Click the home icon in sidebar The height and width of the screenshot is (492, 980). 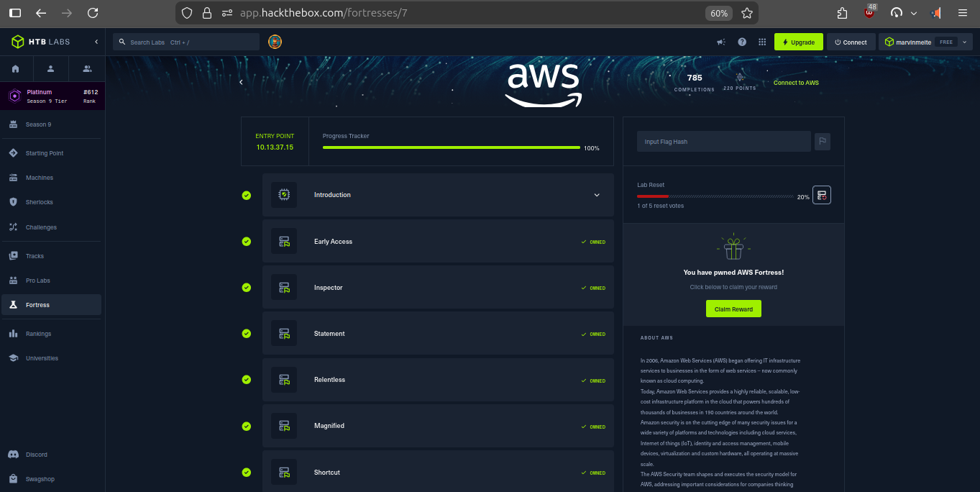click(x=16, y=69)
